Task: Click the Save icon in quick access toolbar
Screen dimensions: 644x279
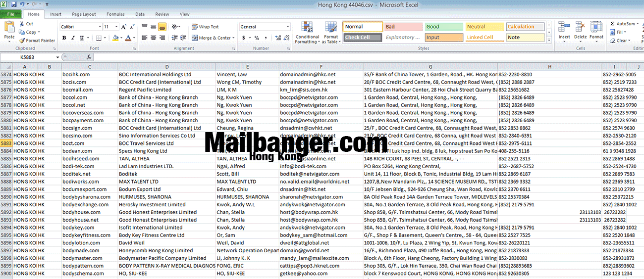Action: (13, 4)
